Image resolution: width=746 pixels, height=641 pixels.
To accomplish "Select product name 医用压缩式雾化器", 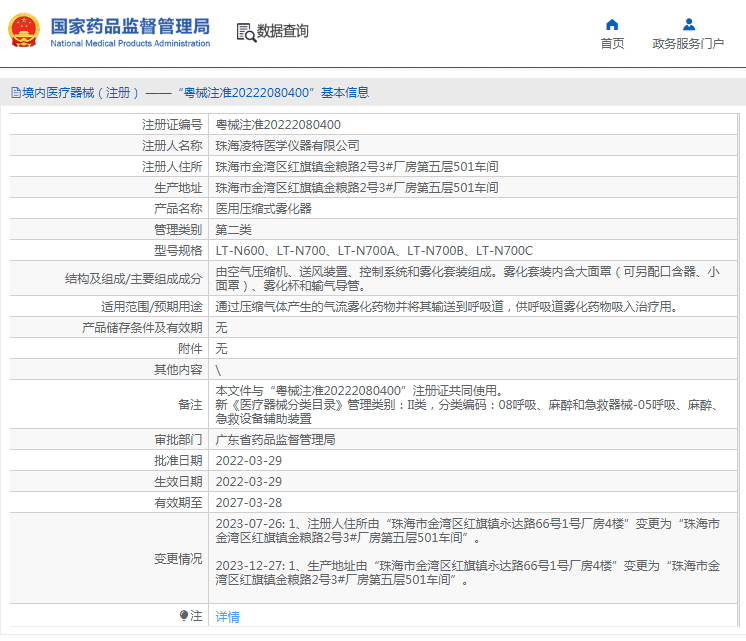I will pyautogui.click(x=263, y=208).
